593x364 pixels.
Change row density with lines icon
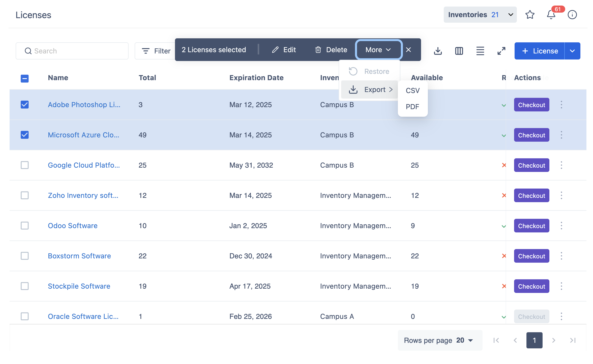(x=480, y=51)
